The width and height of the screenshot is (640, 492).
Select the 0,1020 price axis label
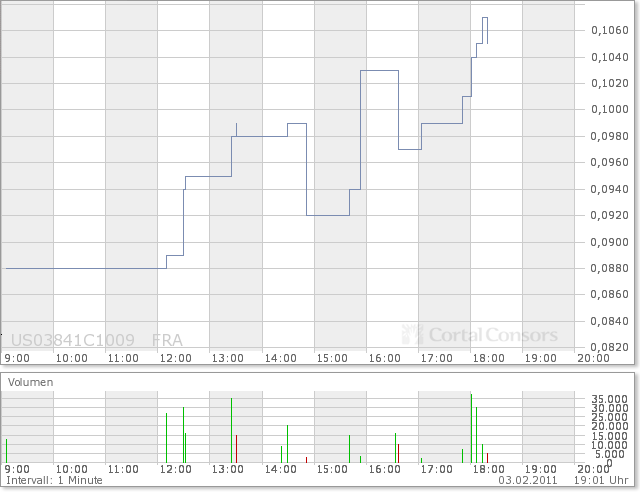click(x=609, y=83)
